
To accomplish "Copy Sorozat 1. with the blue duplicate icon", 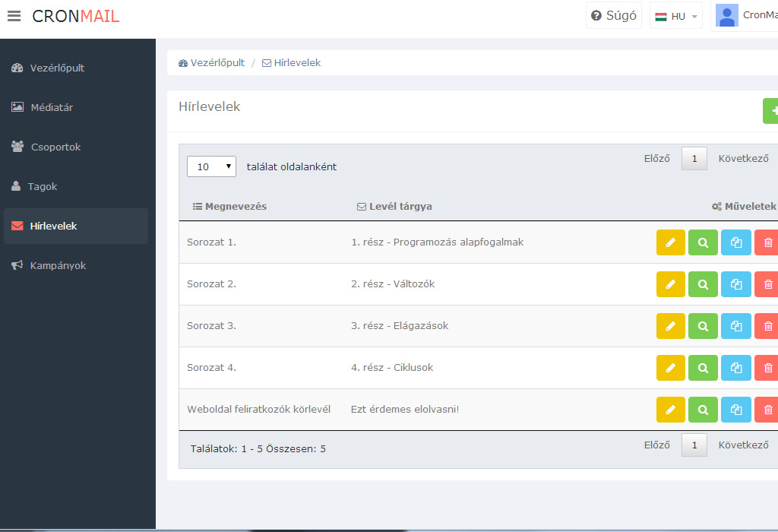I will tap(735, 242).
